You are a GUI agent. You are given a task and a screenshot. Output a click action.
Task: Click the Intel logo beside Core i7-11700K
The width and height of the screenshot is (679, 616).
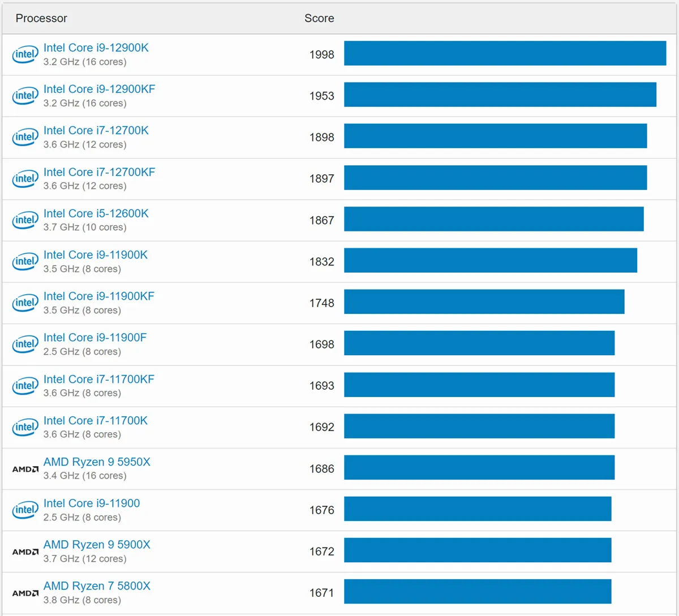25,427
